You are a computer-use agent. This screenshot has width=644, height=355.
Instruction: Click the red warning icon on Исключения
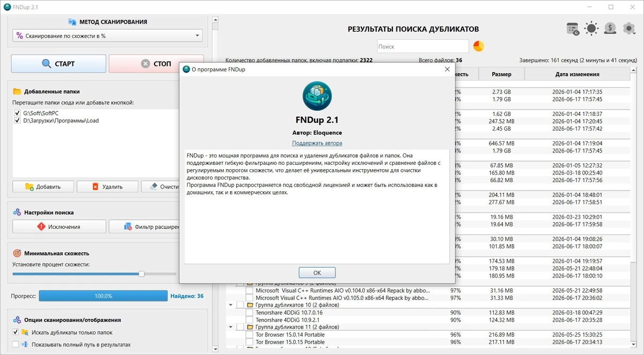pos(41,227)
